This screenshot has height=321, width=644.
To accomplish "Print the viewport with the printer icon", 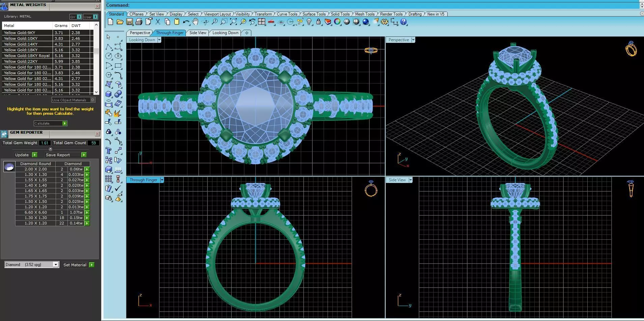I will coord(139,22).
